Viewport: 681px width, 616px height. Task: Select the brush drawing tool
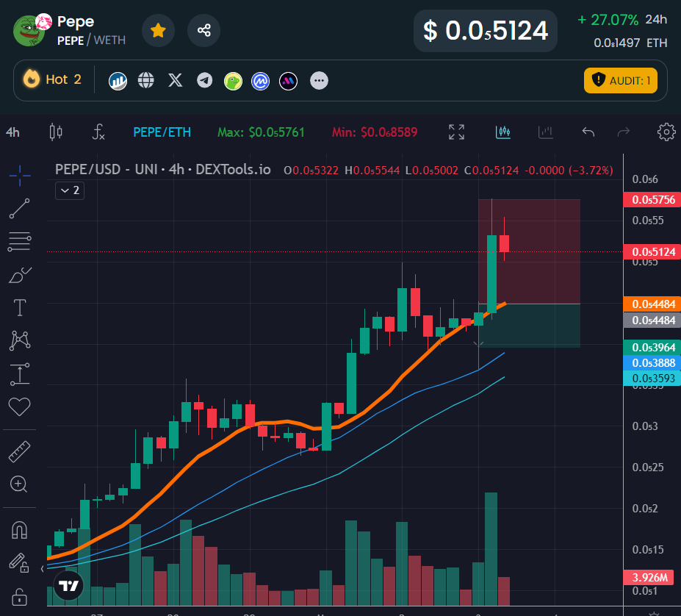pos(20,275)
